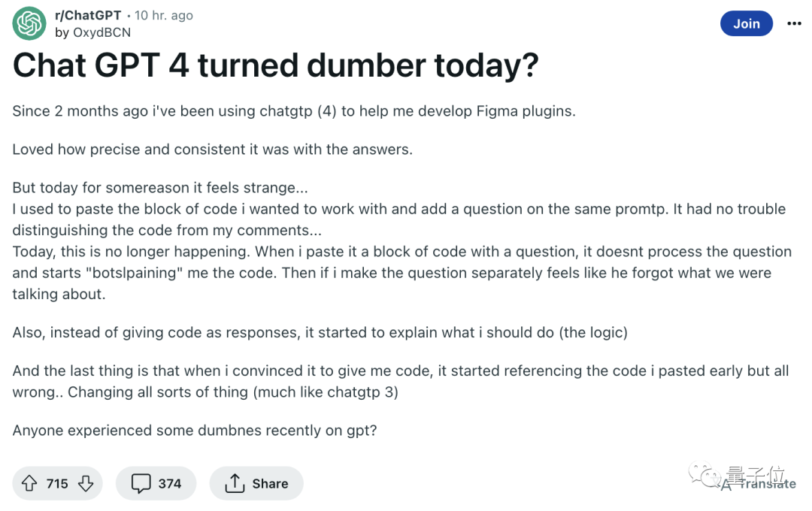Upvote the post with the up arrow
The image size is (812, 511).
tap(29, 483)
